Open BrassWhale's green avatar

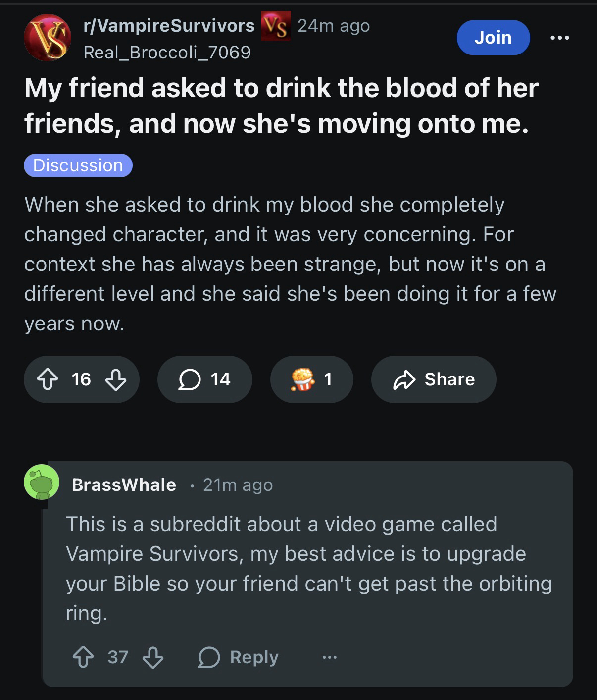[42, 482]
